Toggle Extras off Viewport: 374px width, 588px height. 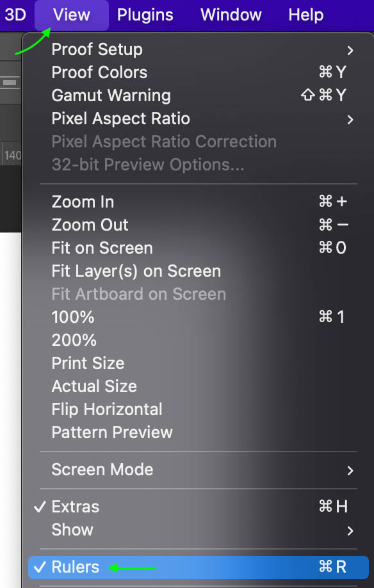click(75, 507)
